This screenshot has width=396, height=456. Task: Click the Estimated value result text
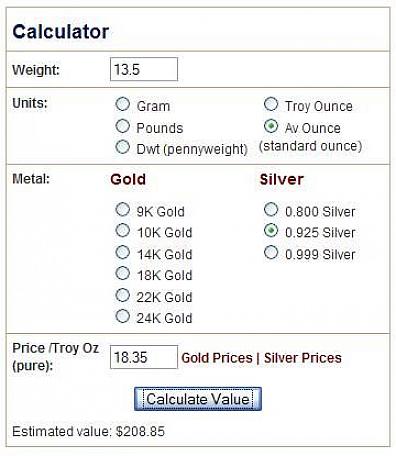coord(88,431)
